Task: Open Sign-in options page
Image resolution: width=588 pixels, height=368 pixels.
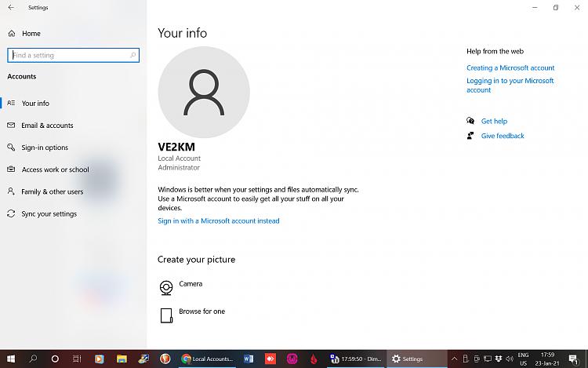Action: [x=45, y=148]
